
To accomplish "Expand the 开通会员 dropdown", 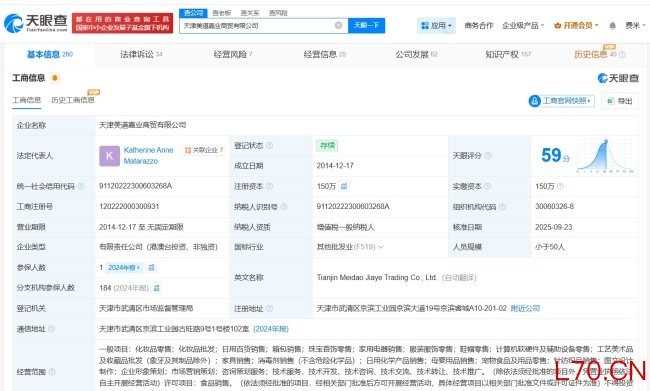I will pyautogui.click(x=576, y=26).
